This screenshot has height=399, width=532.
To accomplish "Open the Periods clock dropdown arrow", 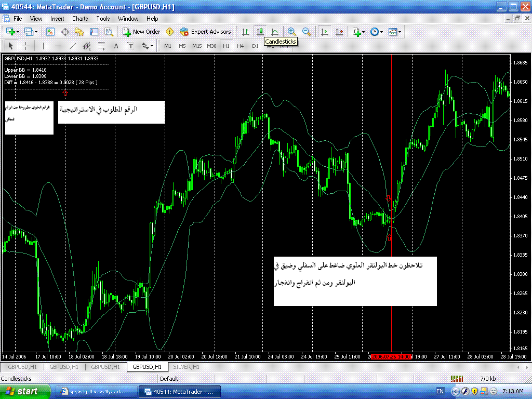I will tap(382, 32).
